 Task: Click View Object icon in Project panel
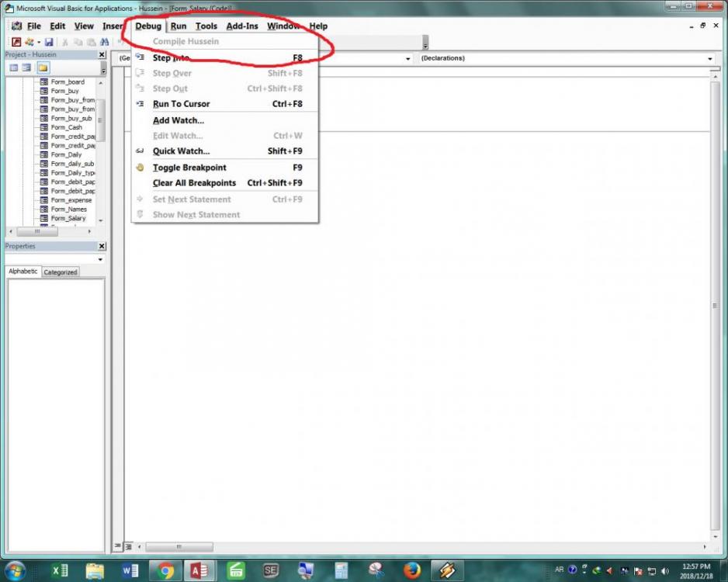26,68
